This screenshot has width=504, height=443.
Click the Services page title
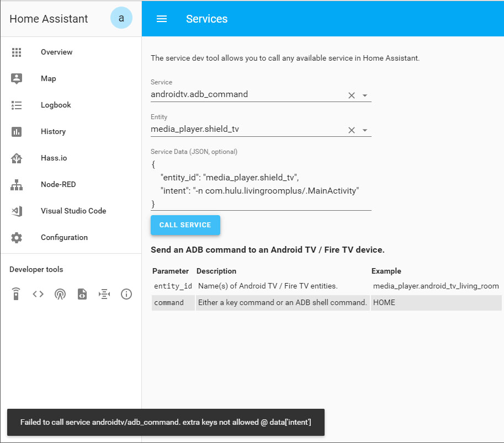pos(206,19)
